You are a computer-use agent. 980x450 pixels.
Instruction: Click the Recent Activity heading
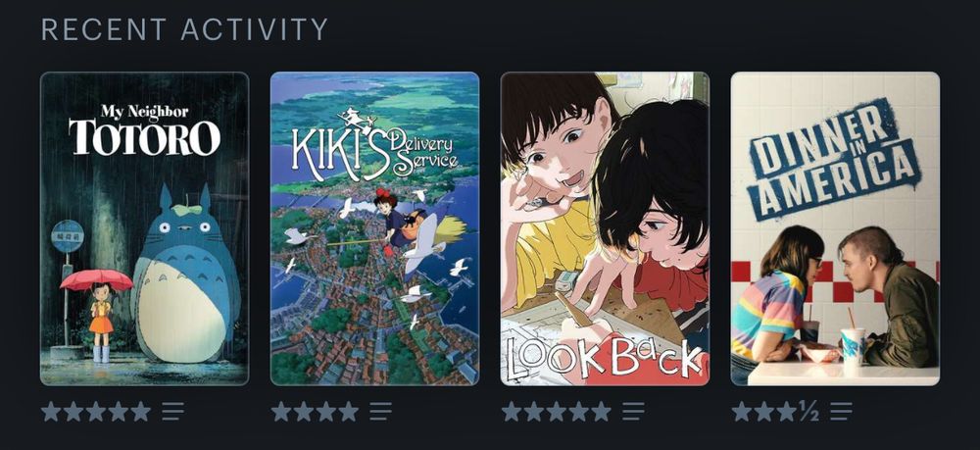click(x=184, y=29)
